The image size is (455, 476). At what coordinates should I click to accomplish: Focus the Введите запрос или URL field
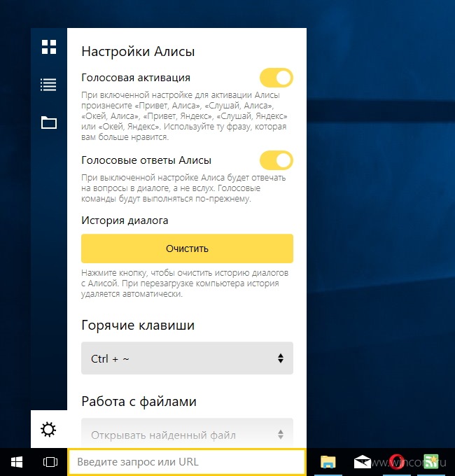click(x=187, y=462)
